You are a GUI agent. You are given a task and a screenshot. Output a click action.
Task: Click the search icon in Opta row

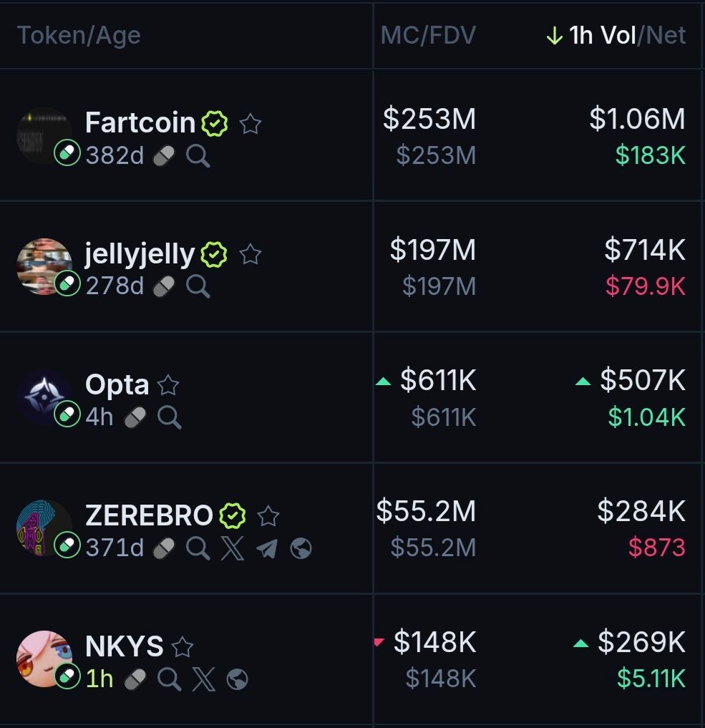click(169, 417)
